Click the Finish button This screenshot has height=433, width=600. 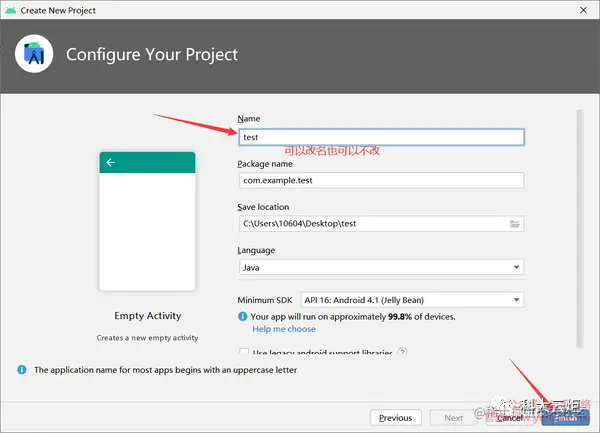tap(566, 418)
